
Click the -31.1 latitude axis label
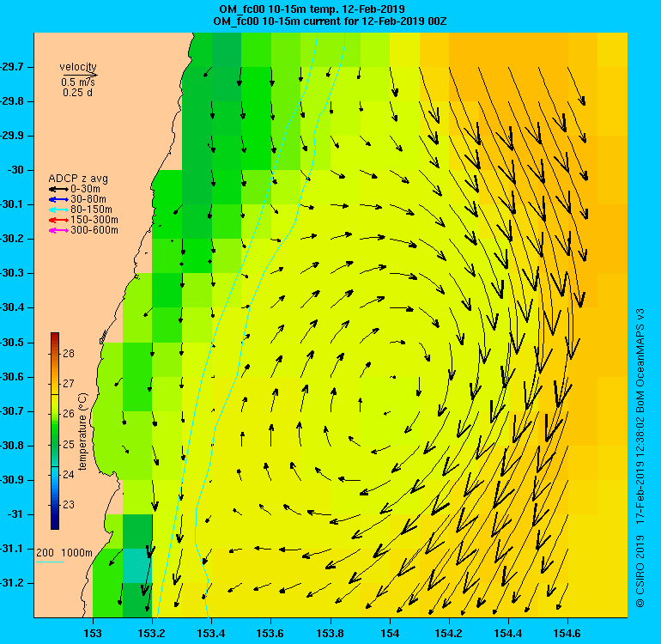point(12,549)
